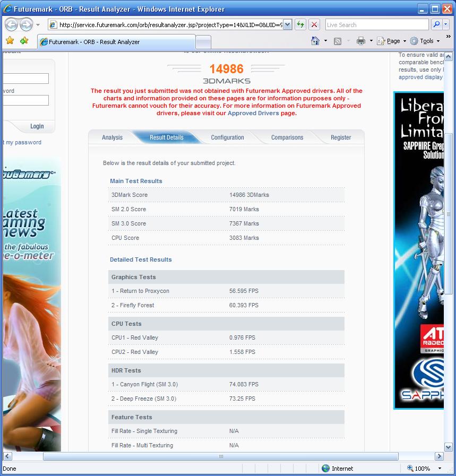Click the Return to Proxycon test row
This screenshot has width=456, height=476.
[226, 291]
